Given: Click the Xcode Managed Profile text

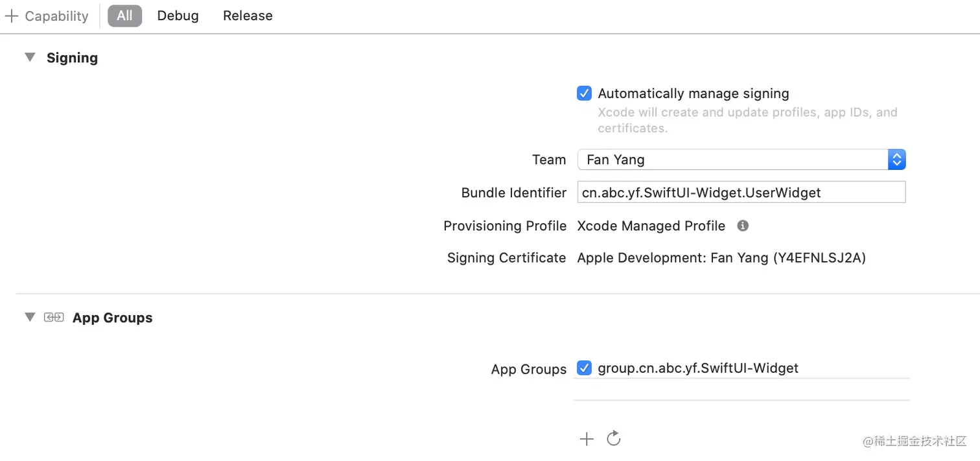Looking at the screenshot, I should [651, 226].
